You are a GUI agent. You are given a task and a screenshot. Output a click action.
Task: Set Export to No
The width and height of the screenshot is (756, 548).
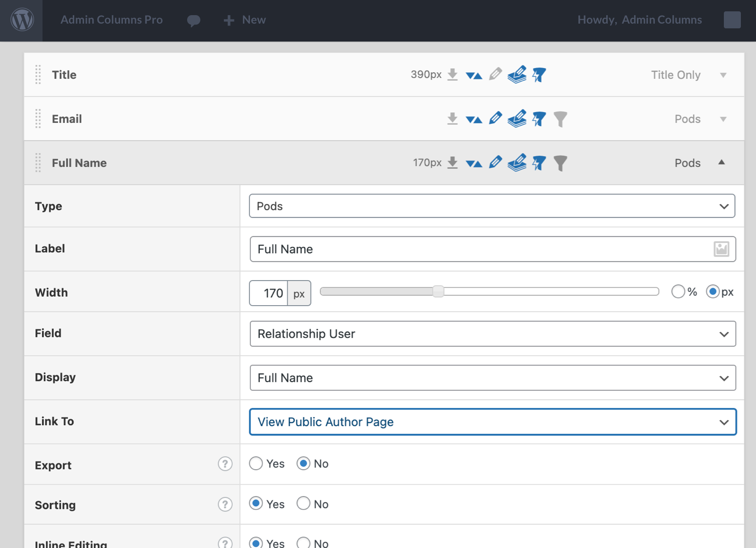[x=303, y=463]
